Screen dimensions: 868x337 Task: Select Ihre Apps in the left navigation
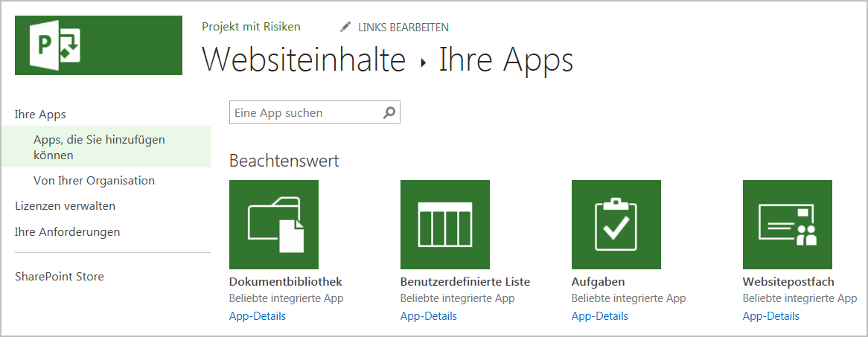click(x=40, y=115)
